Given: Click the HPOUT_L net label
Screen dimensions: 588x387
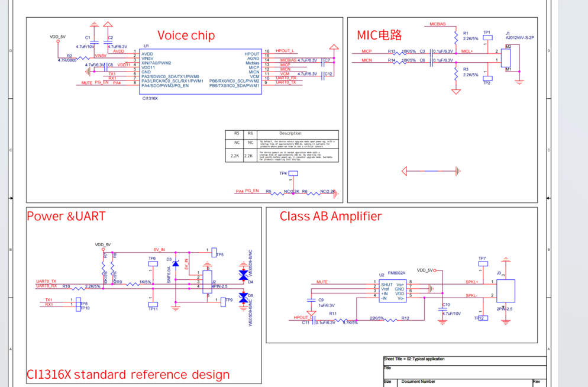Looking at the screenshot, I should pyautogui.click(x=285, y=51).
